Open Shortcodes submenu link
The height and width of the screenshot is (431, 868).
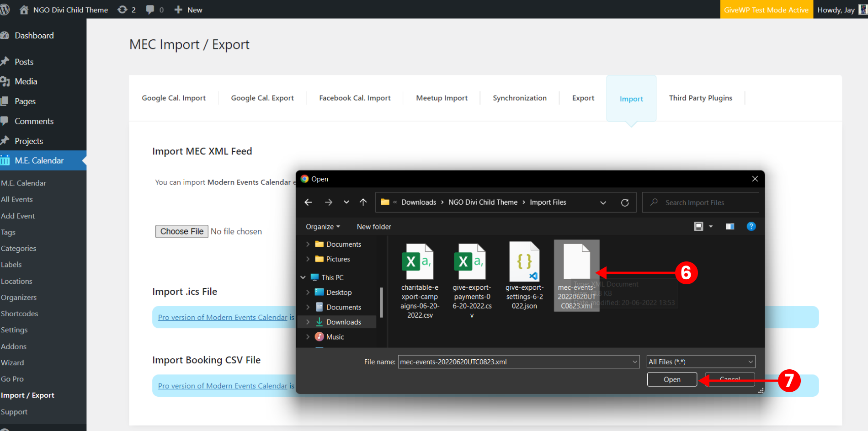click(x=20, y=314)
